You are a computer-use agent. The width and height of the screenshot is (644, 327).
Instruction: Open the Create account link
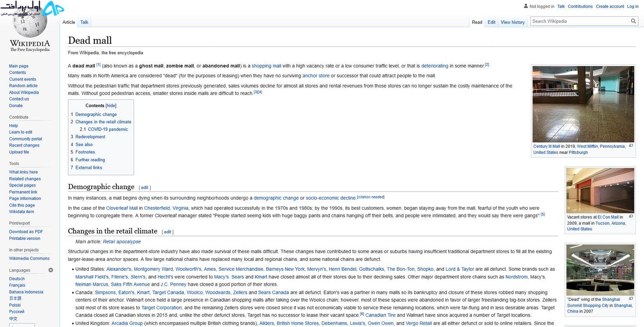(x=610, y=6)
